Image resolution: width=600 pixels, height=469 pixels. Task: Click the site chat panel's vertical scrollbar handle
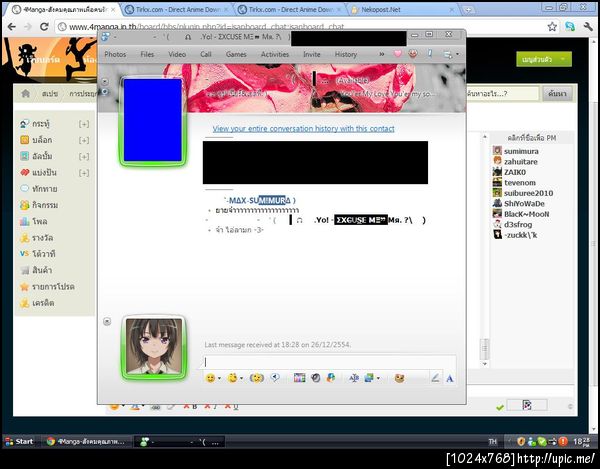(484, 348)
